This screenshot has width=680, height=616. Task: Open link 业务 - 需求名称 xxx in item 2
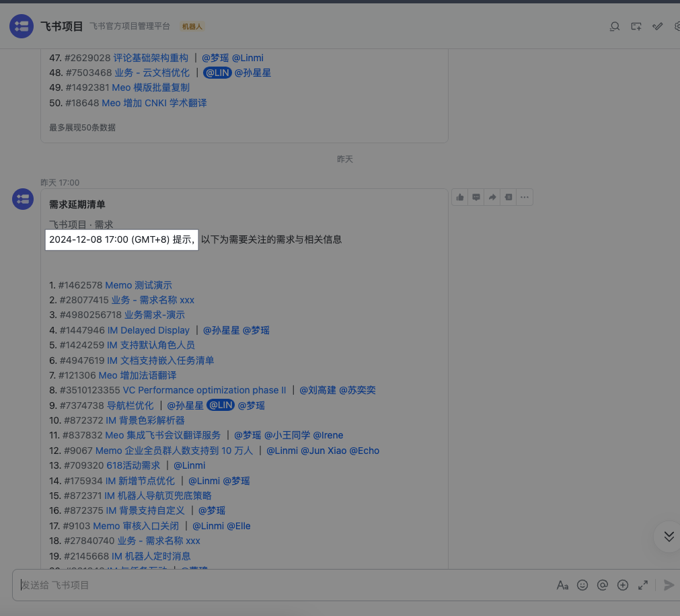pos(153,300)
